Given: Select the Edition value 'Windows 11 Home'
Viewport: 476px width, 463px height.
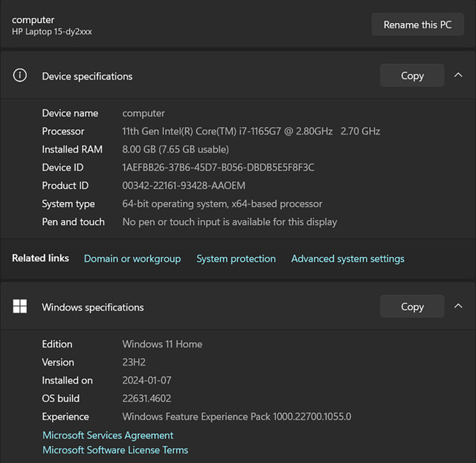Looking at the screenshot, I should click(x=162, y=344).
